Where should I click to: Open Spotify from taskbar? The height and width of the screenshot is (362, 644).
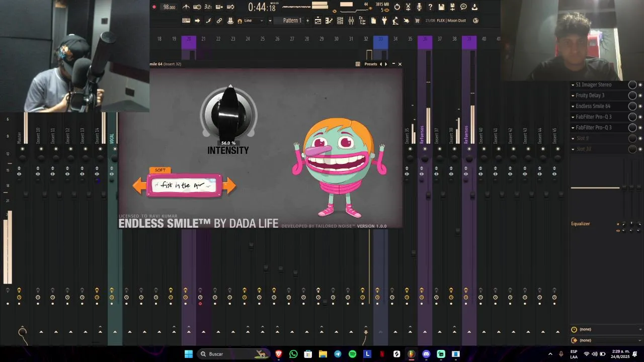click(352, 354)
